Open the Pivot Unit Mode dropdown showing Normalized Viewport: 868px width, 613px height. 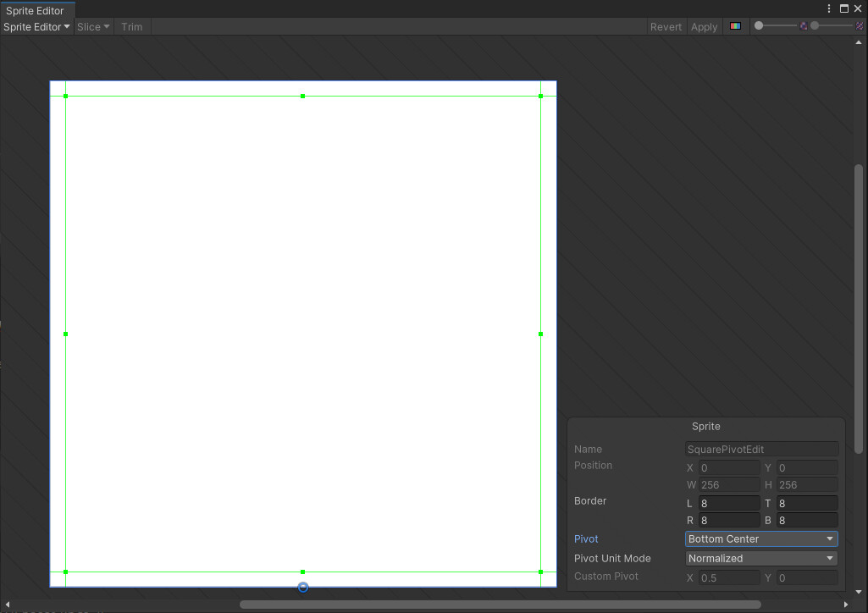point(760,558)
